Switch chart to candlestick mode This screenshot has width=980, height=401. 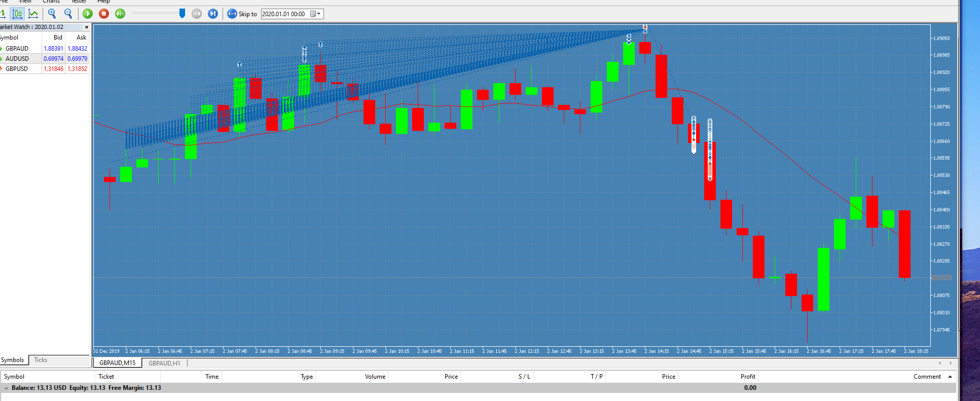[17, 14]
